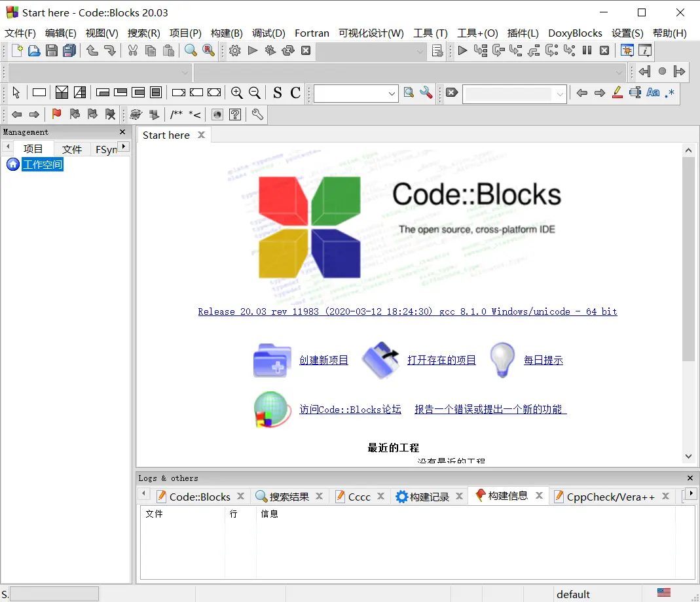Viewport: 700px width, 602px height.
Task: Click the Debug/Continue play icon
Action: click(x=462, y=50)
